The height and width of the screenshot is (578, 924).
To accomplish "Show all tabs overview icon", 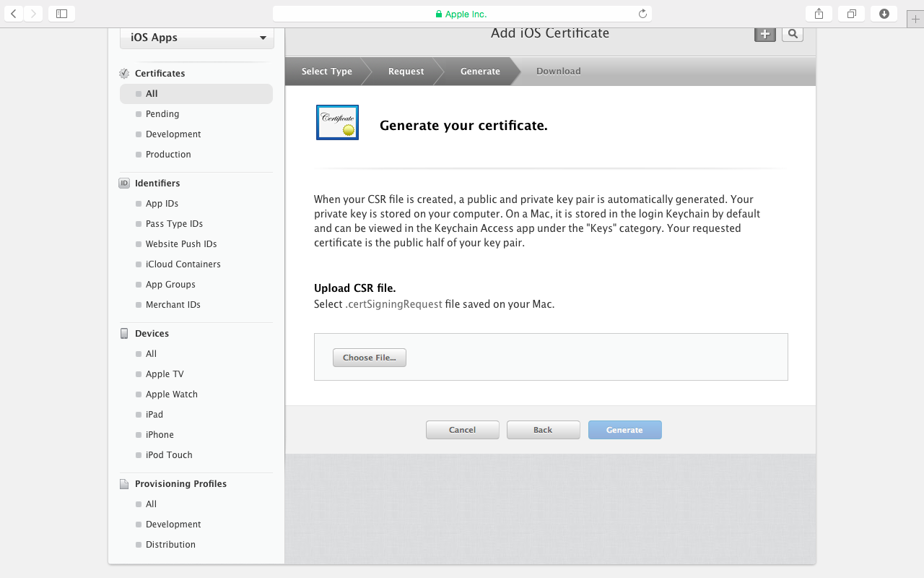I will [852, 13].
